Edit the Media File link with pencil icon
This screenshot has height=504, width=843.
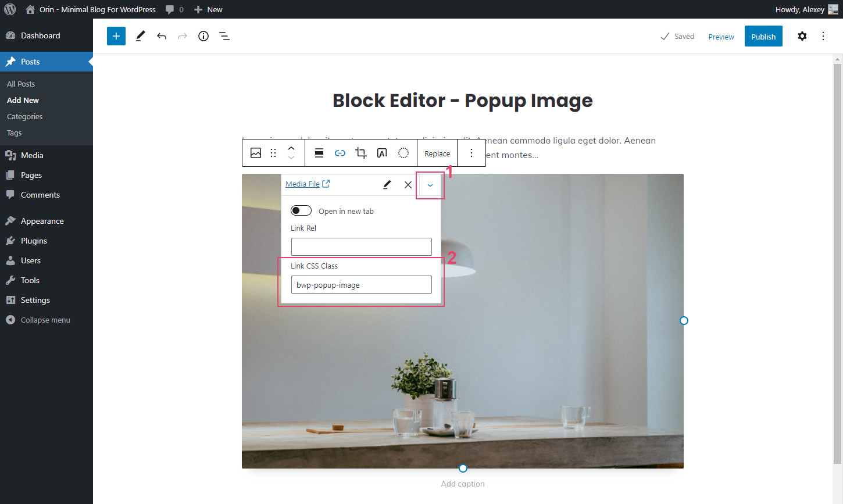(x=387, y=184)
